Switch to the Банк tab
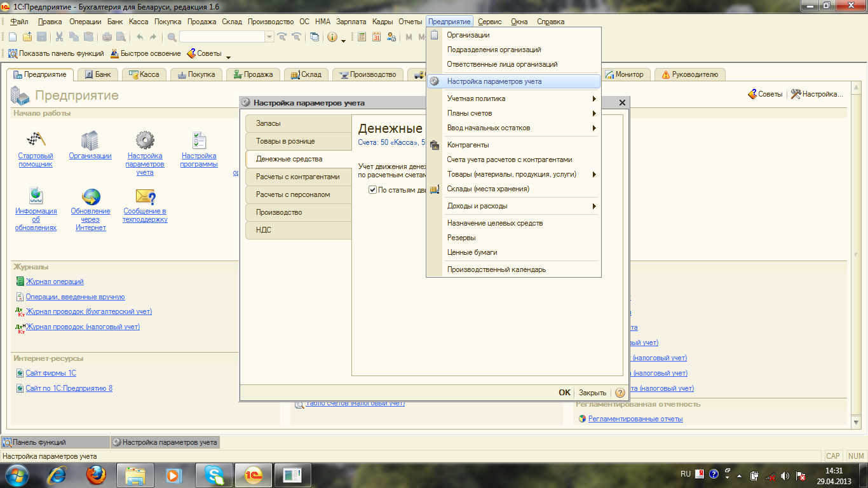 [98, 74]
